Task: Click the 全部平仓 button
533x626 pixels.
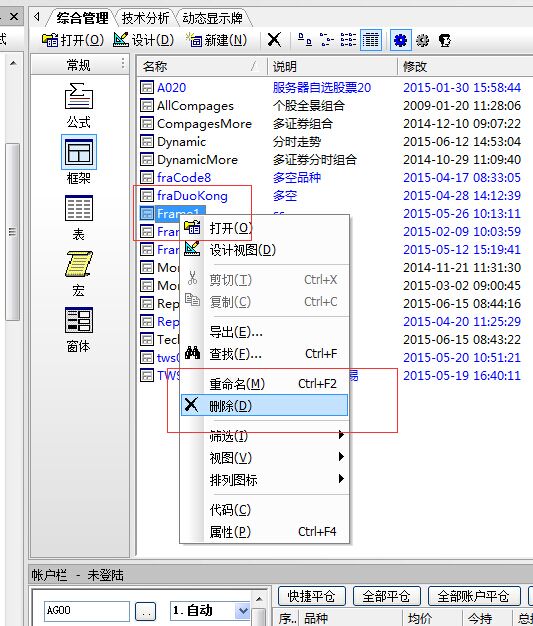Action: coord(386,596)
